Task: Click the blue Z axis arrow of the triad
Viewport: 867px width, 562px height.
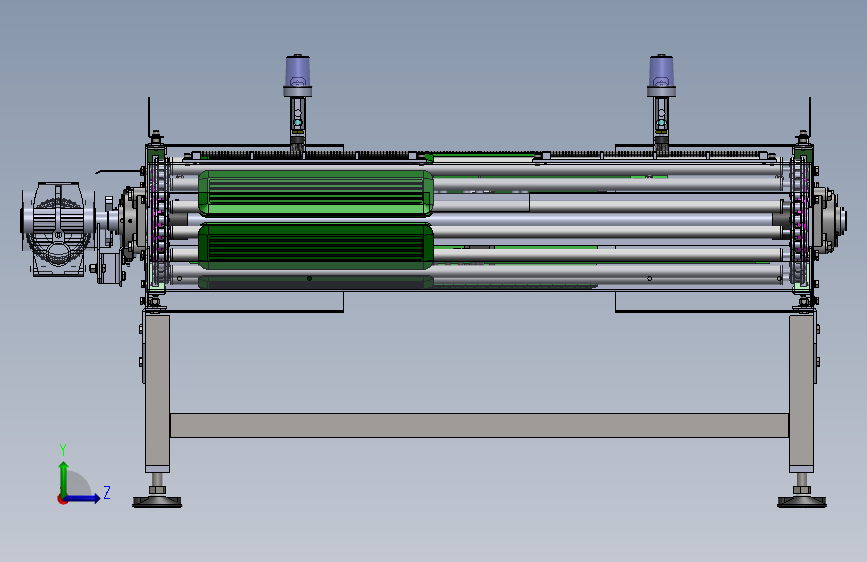Action: pos(83,498)
